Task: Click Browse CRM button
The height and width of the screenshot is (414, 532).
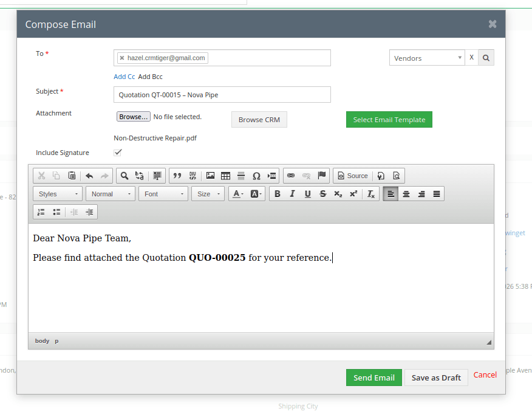Action: (x=259, y=120)
